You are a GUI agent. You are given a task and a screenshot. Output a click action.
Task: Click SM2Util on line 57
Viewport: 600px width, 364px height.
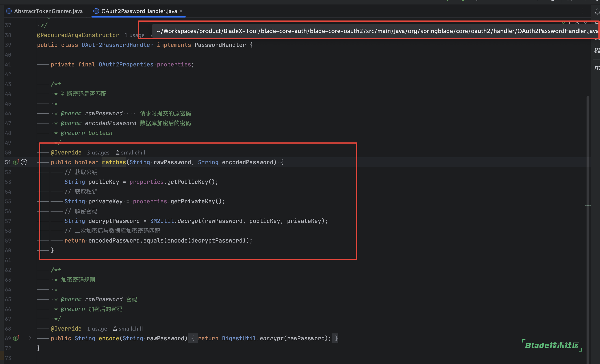pos(162,221)
